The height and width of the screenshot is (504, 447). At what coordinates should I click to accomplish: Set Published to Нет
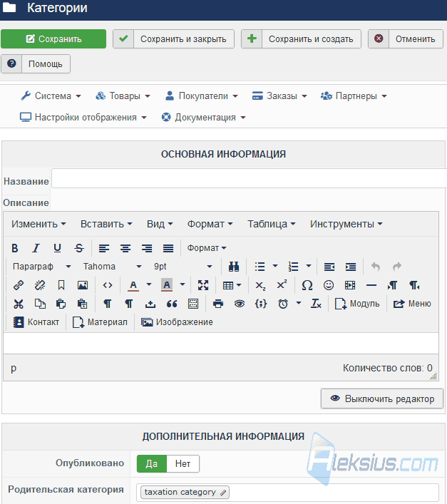[x=183, y=463]
